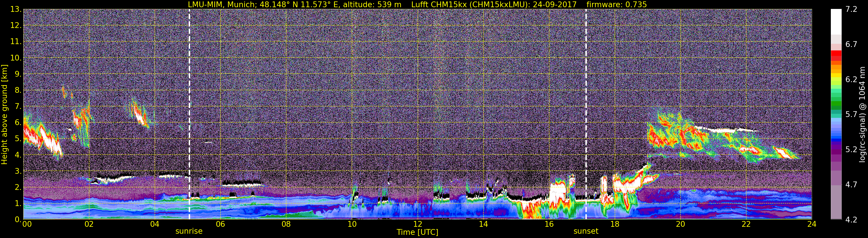Click the 'Time [UTC]' axis label
This screenshot has width=868, height=238.
tap(417, 232)
